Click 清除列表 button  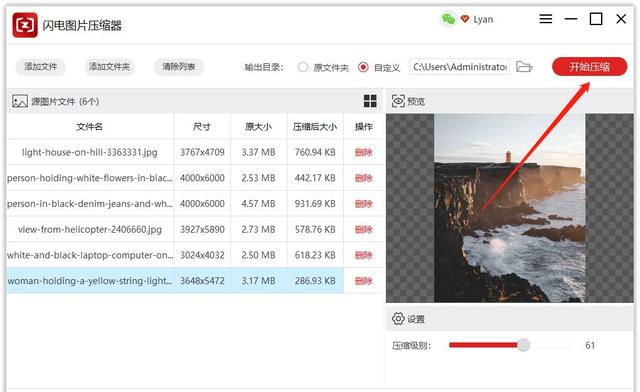(179, 67)
